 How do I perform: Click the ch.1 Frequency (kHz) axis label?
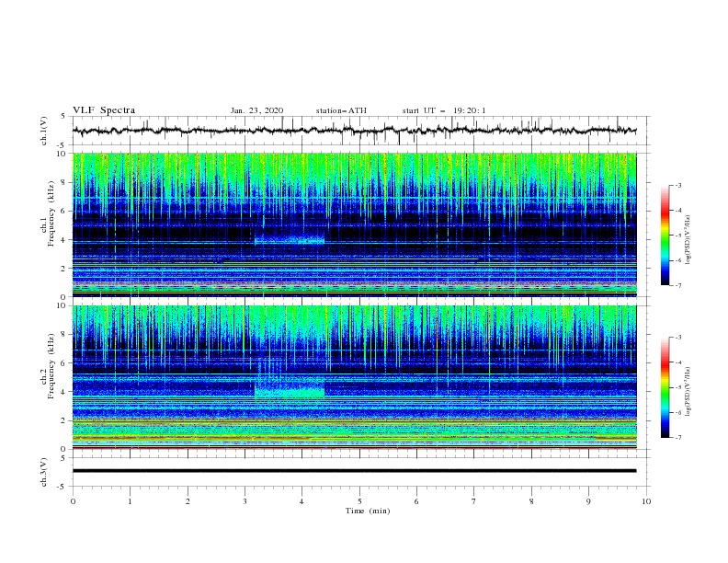[x=48, y=214]
